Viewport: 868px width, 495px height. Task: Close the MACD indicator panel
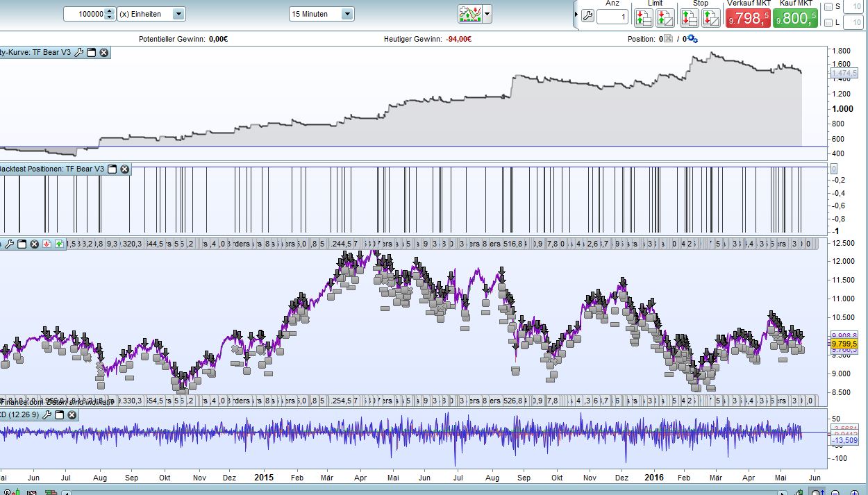pyautogui.click(x=72, y=414)
